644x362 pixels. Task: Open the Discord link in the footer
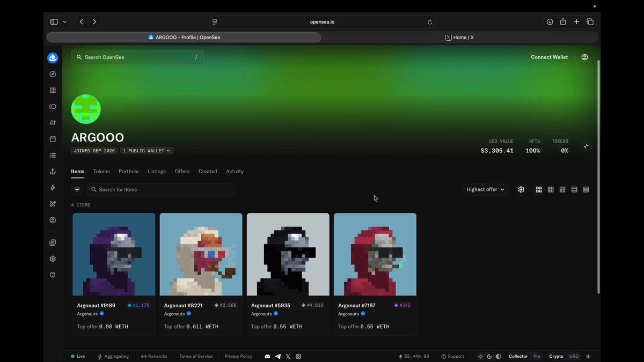point(267,356)
